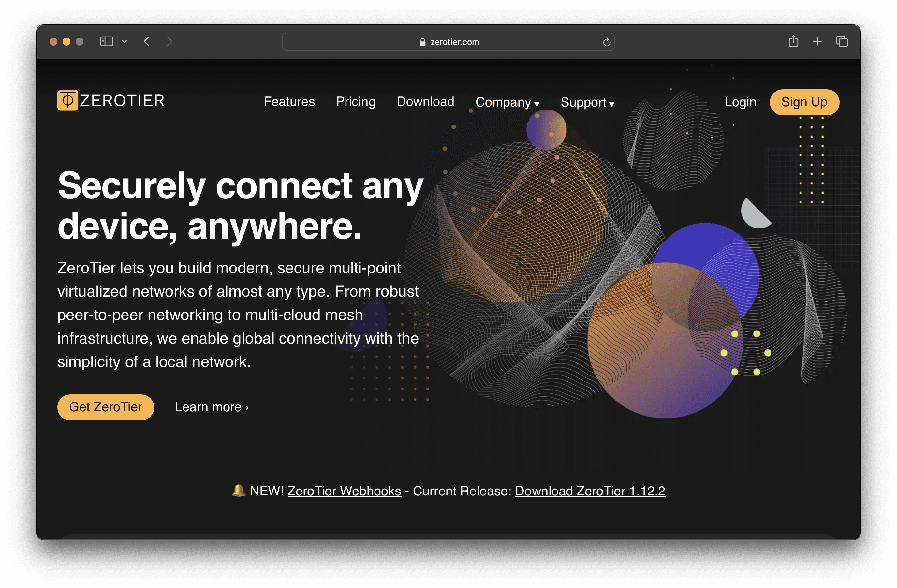Follow the Learn more link
The width and height of the screenshot is (897, 588).
coord(212,407)
